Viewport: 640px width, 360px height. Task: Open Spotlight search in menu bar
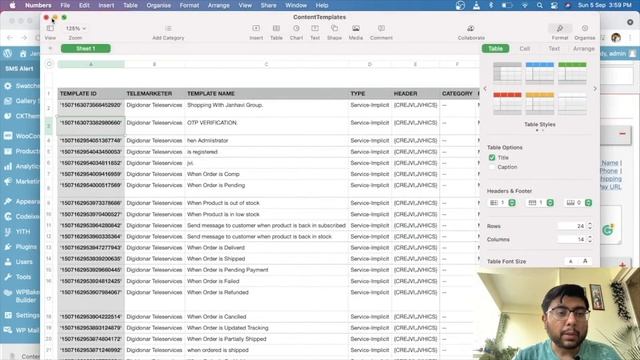click(x=540, y=5)
